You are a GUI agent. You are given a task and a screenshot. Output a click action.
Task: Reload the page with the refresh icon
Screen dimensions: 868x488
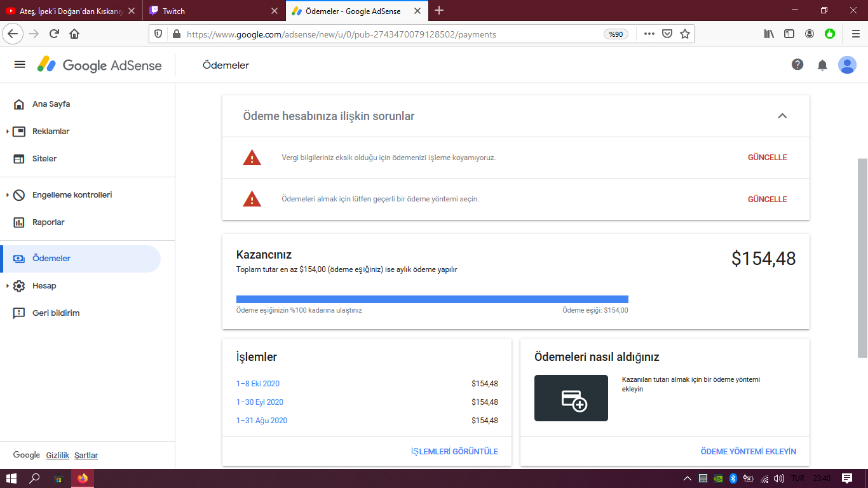pos(54,34)
